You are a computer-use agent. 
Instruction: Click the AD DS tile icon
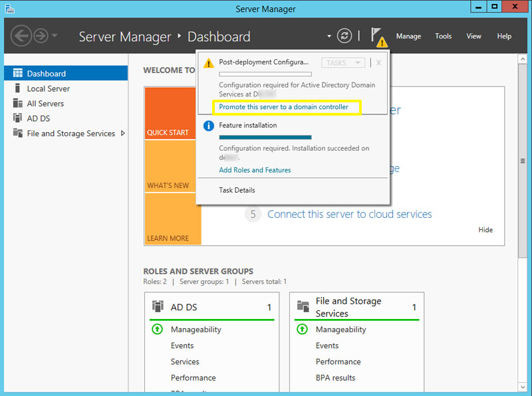pos(158,306)
